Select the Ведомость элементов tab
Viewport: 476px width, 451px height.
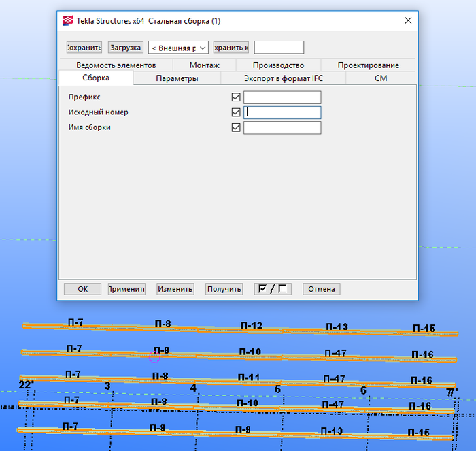[x=116, y=65]
